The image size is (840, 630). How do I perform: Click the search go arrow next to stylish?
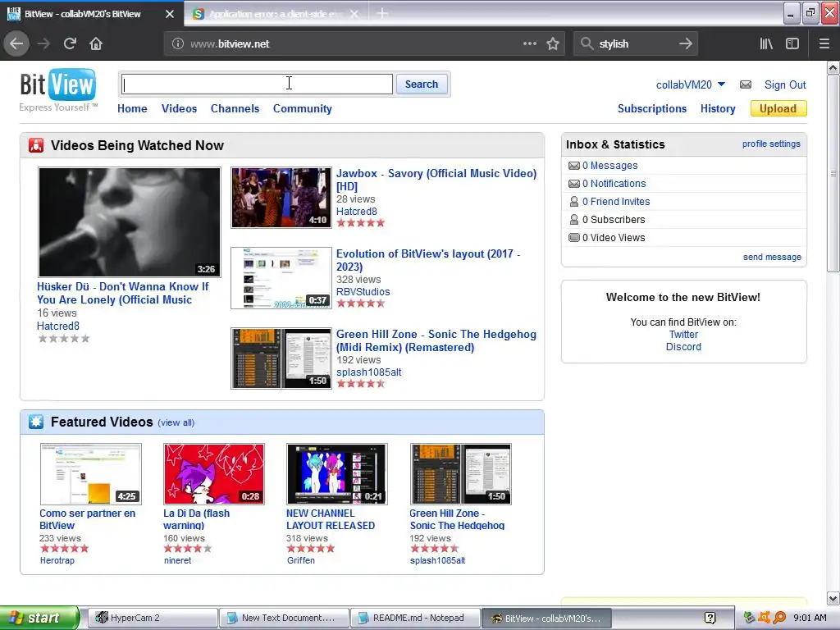point(685,43)
